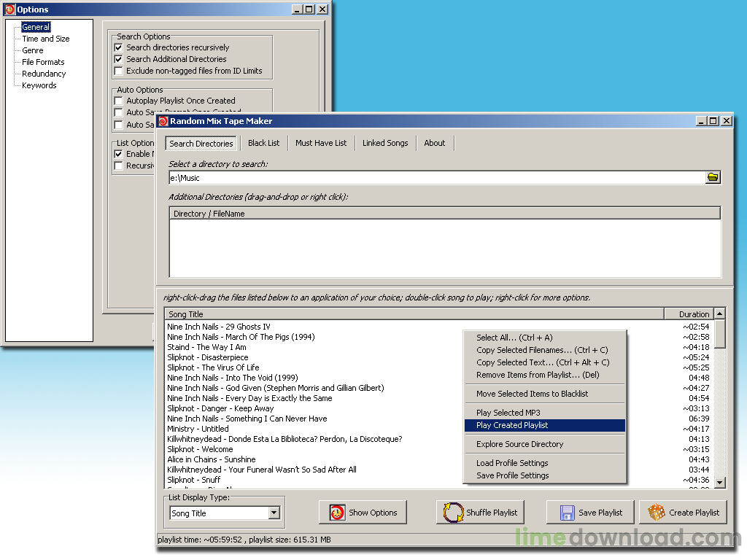Click the Show Options clown icon

337,513
